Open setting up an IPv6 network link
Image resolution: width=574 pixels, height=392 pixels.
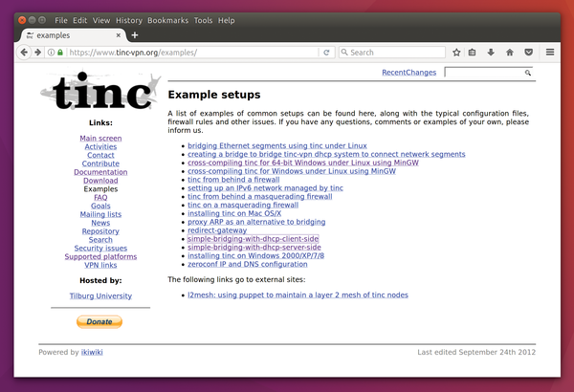click(x=265, y=187)
